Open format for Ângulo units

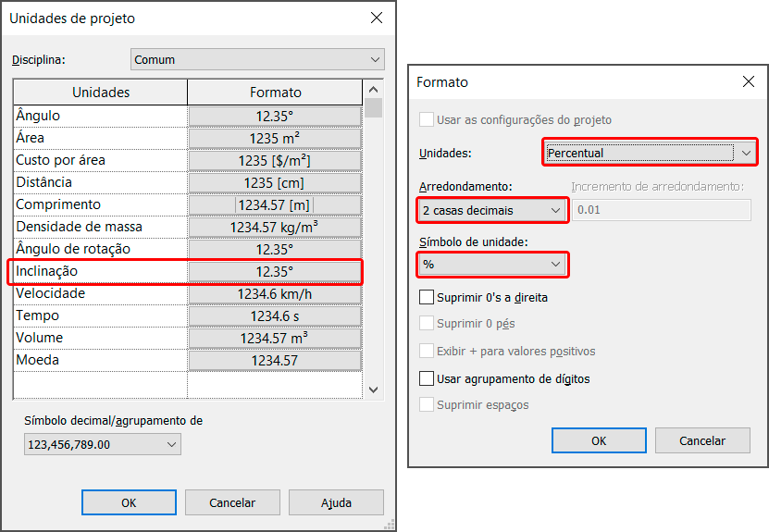click(275, 116)
